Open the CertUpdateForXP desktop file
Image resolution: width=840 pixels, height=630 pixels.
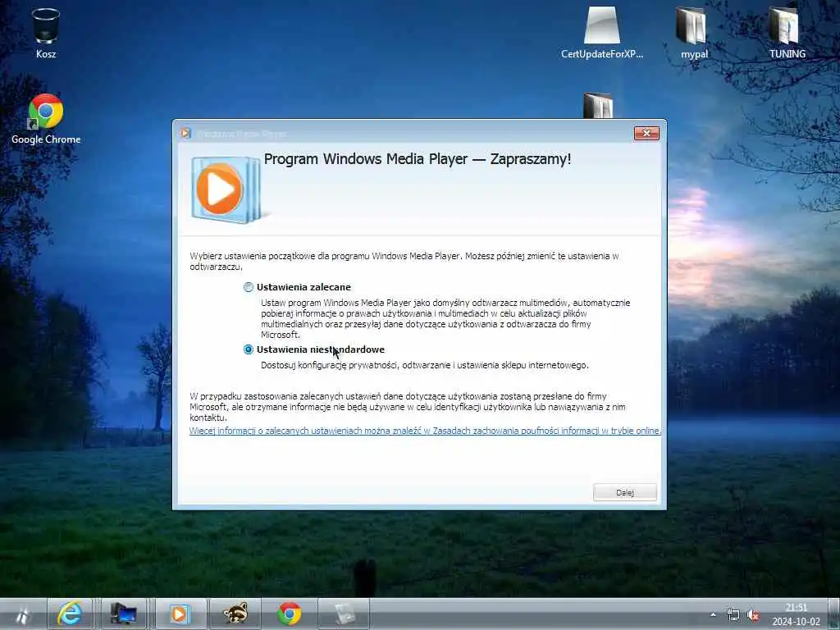click(x=601, y=32)
